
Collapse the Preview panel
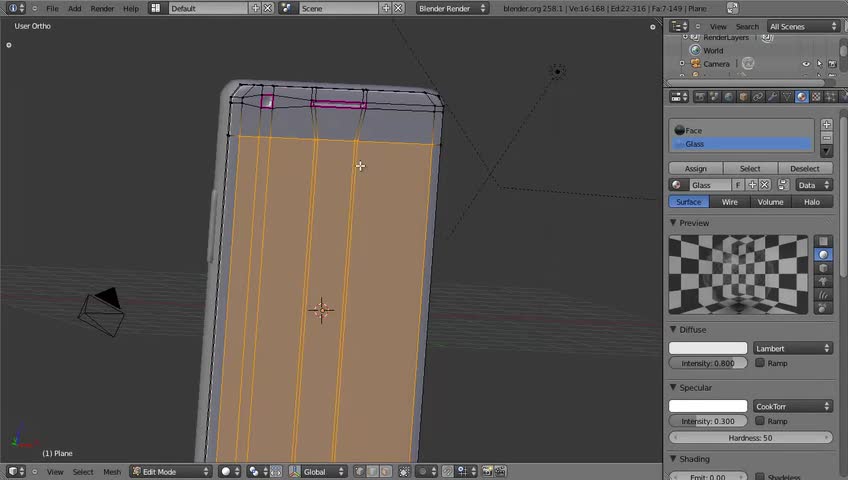click(x=673, y=223)
